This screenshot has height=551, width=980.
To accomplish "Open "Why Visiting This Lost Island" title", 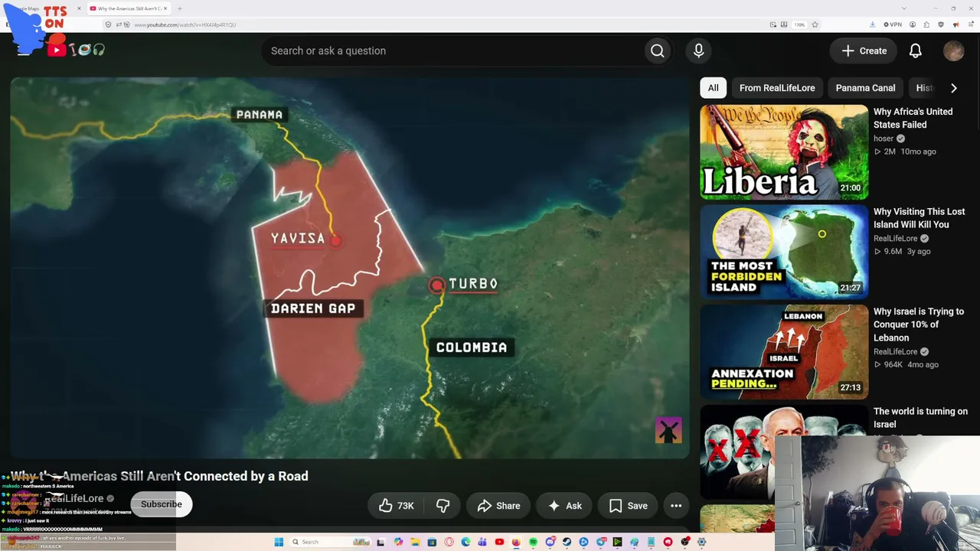I will [919, 218].
